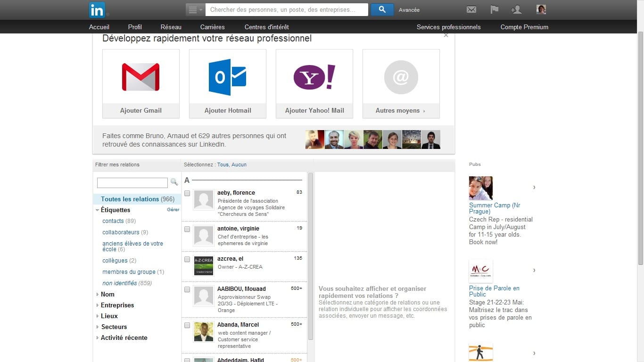Viewport: 644px width, 362px height.
Task: Click the Ajouter Hotmail button
Action: point(227,110)
